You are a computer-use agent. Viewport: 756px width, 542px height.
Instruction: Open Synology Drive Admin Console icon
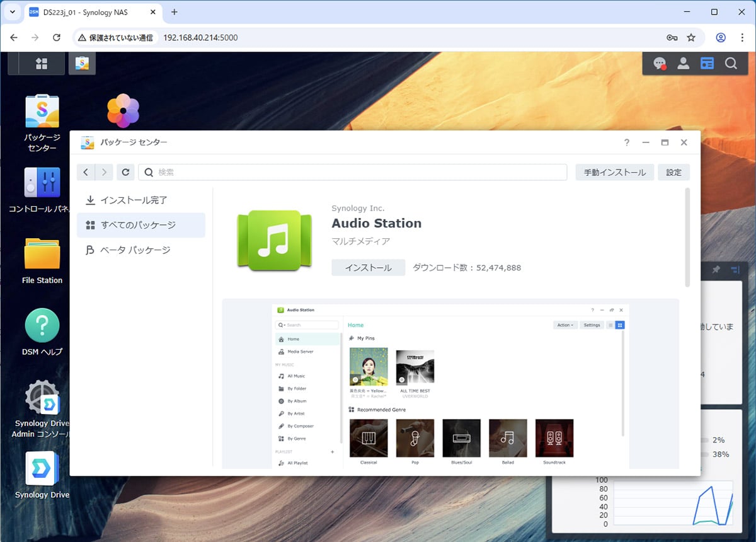click(x=42, y=398)
